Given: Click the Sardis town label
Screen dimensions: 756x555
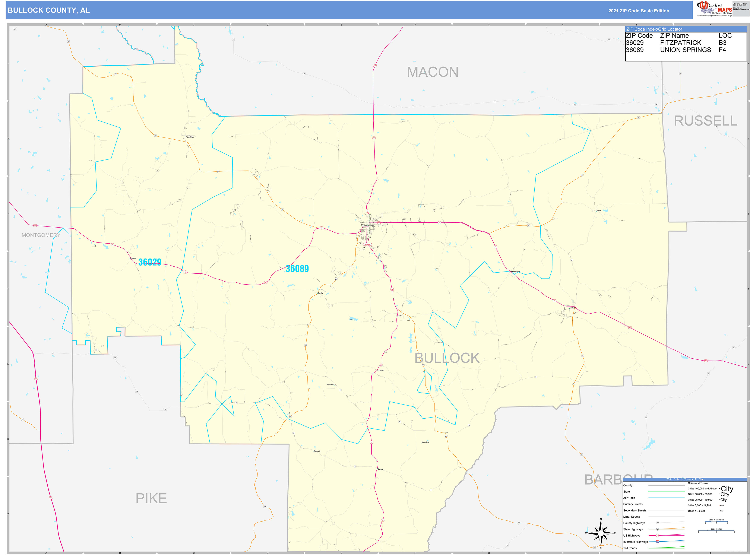Looking at the screenshot, I should coord(320,293).
